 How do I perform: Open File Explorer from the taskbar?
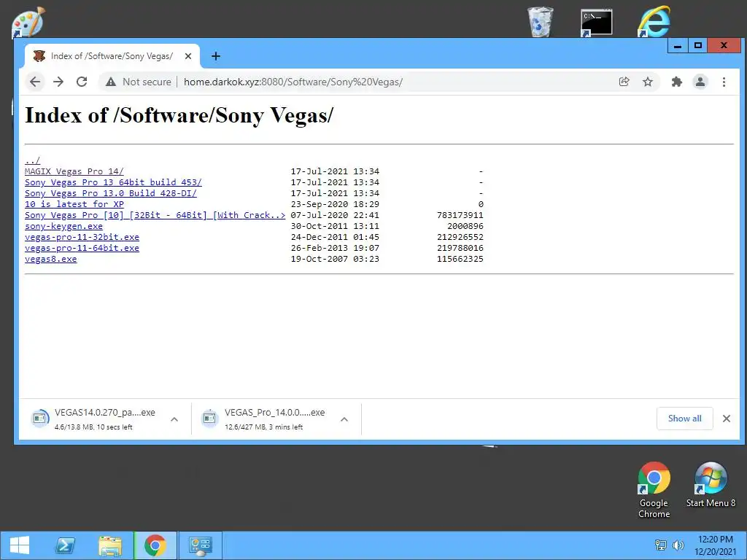click(x=110, y=545)
